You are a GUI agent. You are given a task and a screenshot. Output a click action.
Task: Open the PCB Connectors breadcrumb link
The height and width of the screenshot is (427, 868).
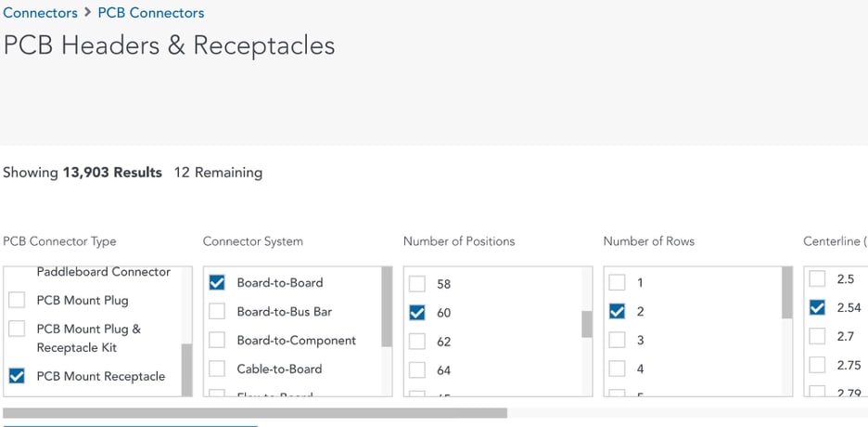coord(150,13)
